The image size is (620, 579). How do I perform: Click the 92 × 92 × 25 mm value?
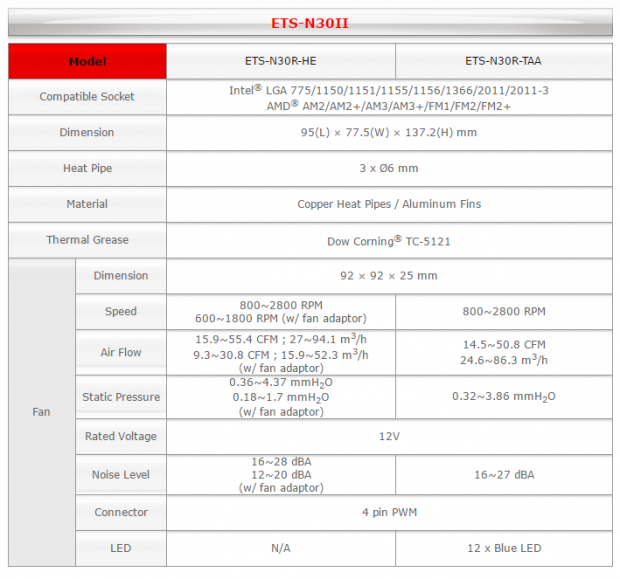click(389, 276)
